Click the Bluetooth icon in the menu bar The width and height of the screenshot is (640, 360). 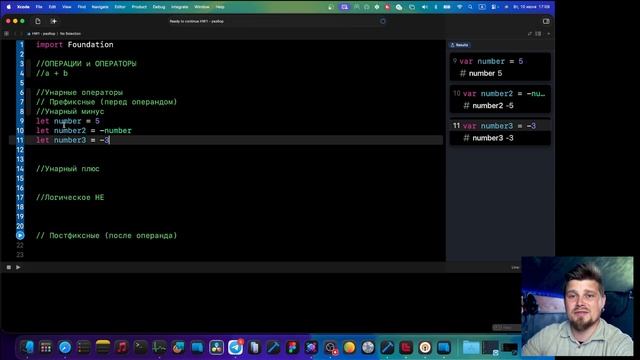(436, 7)
